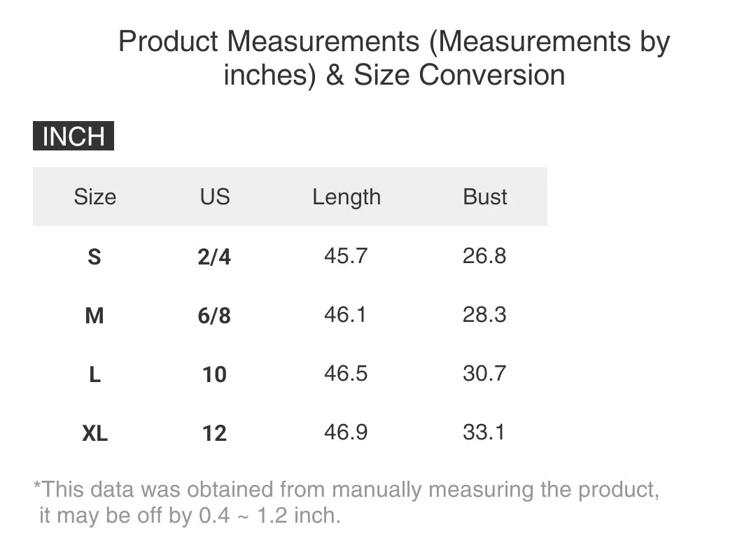
Task: Click the Bust column header
Action: tap(484, 197)
